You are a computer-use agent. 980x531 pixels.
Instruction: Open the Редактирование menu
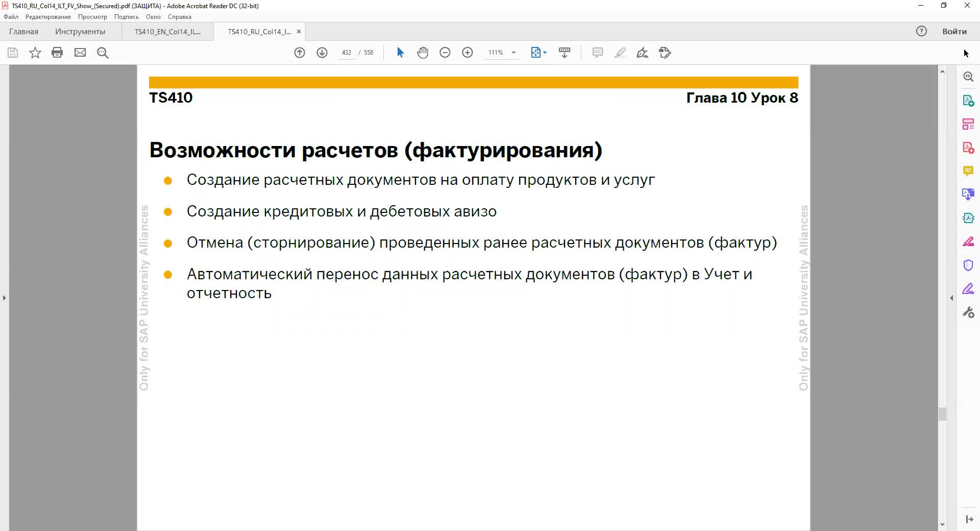[x=48, y=17]
